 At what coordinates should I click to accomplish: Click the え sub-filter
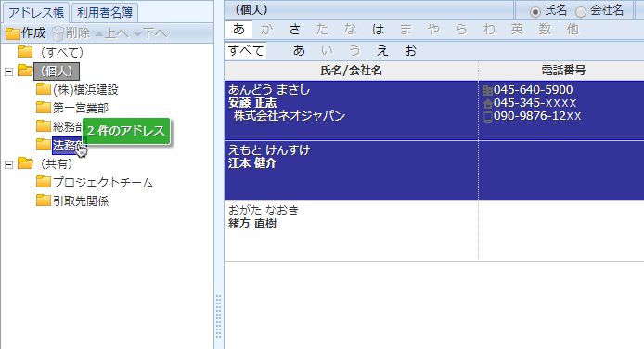[x=382, y=51]
